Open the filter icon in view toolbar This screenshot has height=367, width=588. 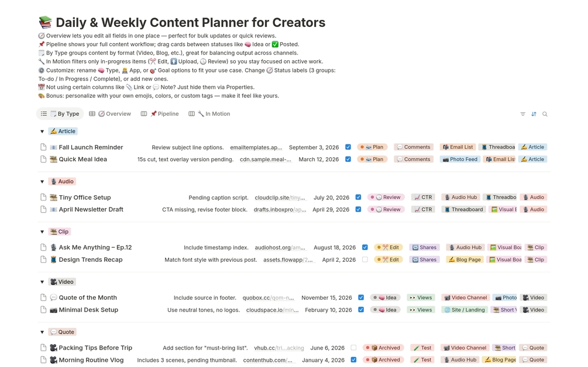522,114
